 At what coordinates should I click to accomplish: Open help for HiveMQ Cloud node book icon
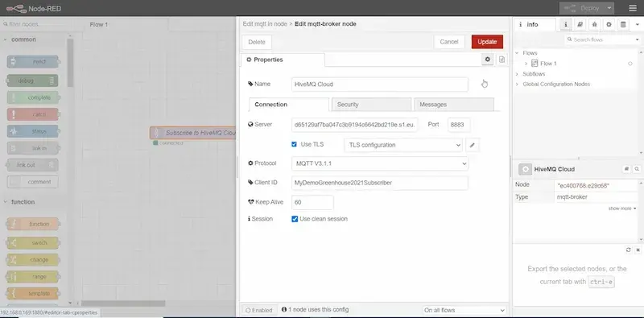(626, 169)
